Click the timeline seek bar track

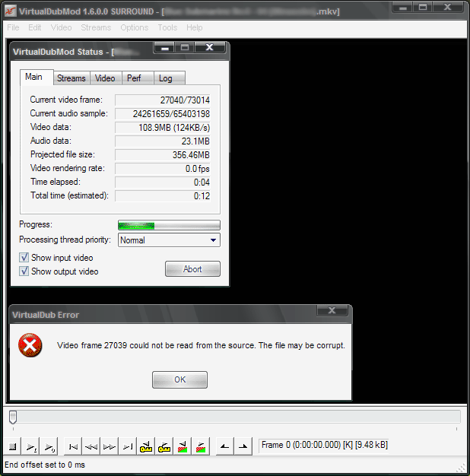[235, 416]
